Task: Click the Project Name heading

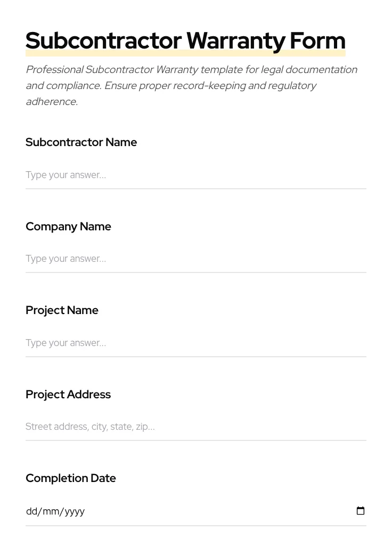Action: [62, 310]
